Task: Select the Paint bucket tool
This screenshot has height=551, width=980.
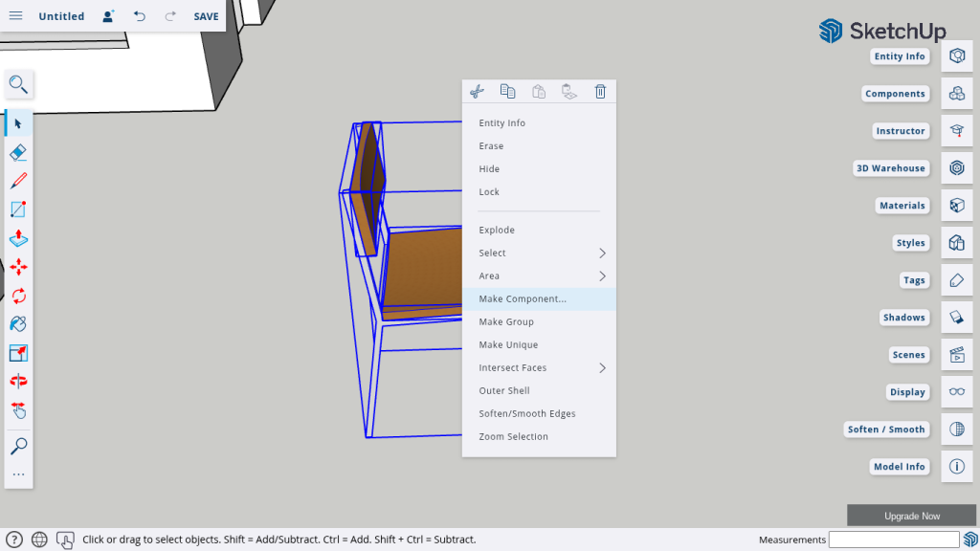Action: (18, 324)
